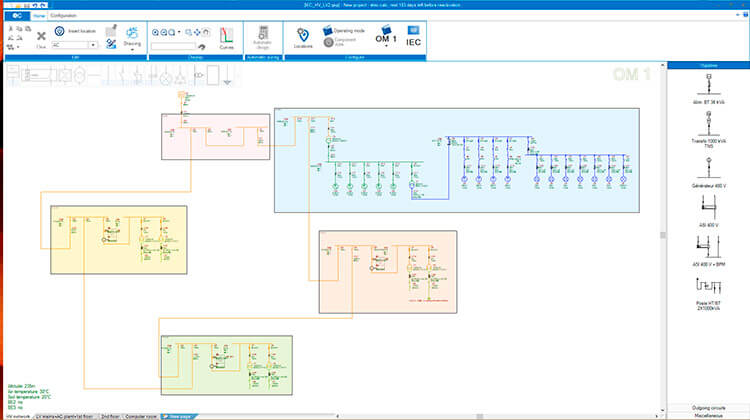Switch to the Computer room page tab
The width and height of the screenshot is (750, 420).
click(141, 417)
